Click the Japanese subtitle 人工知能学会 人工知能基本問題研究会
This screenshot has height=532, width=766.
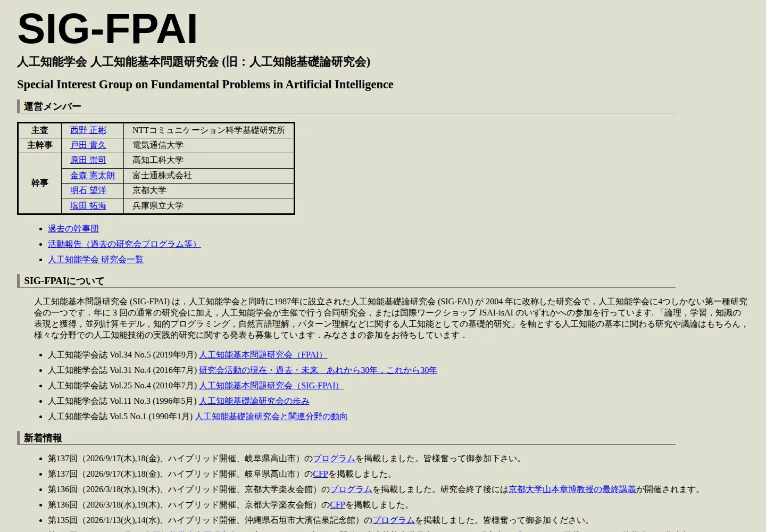[194, 62]
